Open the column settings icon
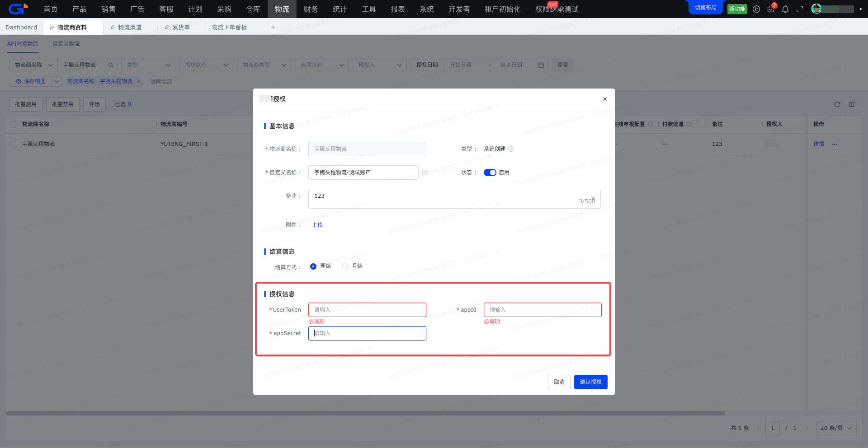This screenshot has height=448, width=868. [852, 104]
